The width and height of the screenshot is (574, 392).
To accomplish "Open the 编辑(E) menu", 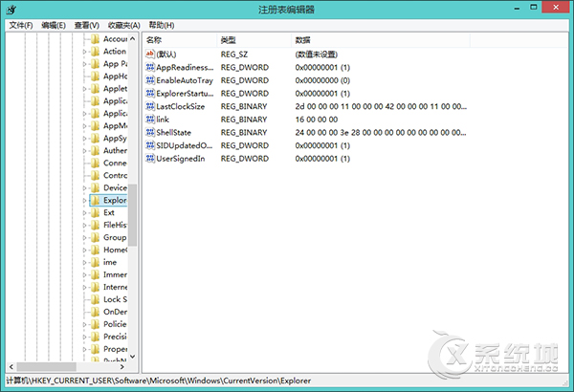I will coord(54,25).
